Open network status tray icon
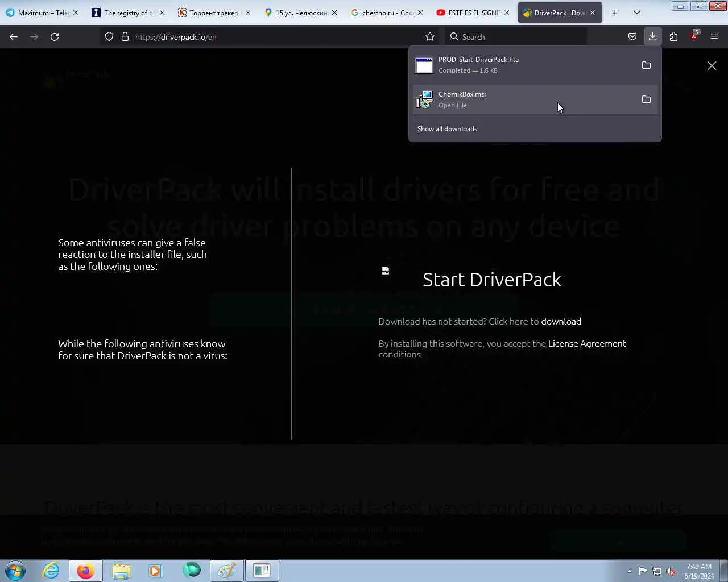 [x=657, y=571]
